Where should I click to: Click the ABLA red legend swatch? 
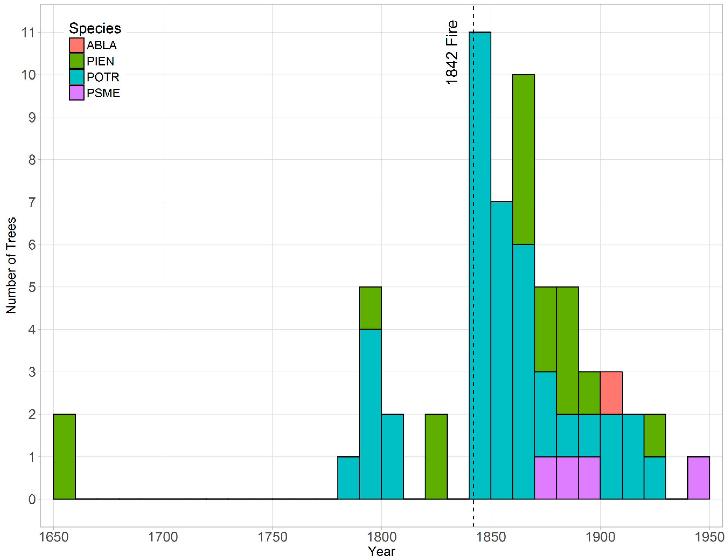tap(76, 45)
